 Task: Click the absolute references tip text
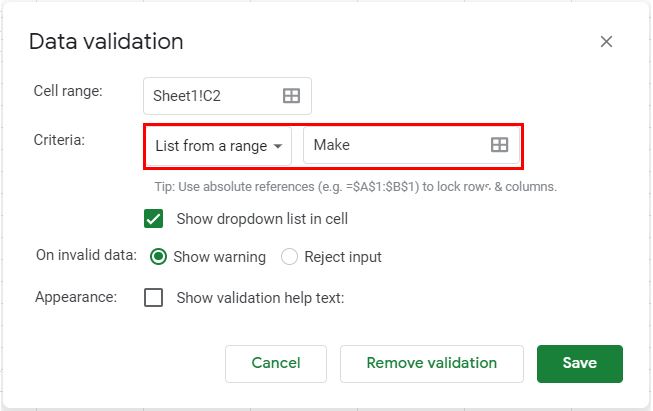(355, 187)
